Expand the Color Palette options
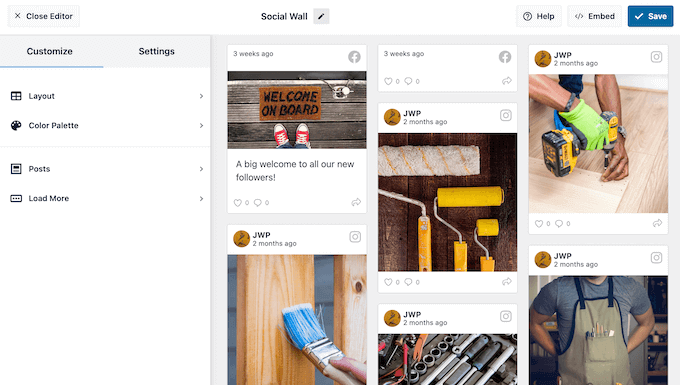 point(105,125)
